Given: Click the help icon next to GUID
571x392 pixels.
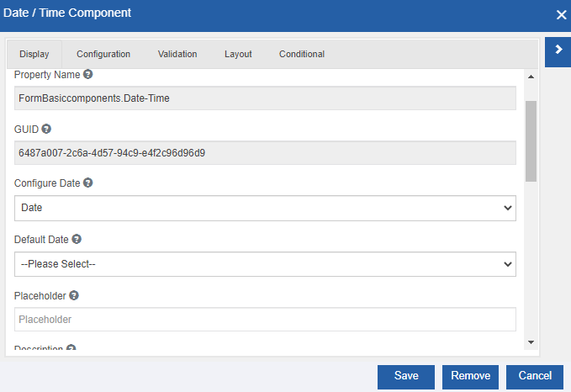Looking at the screenshot, I should 46,129.
